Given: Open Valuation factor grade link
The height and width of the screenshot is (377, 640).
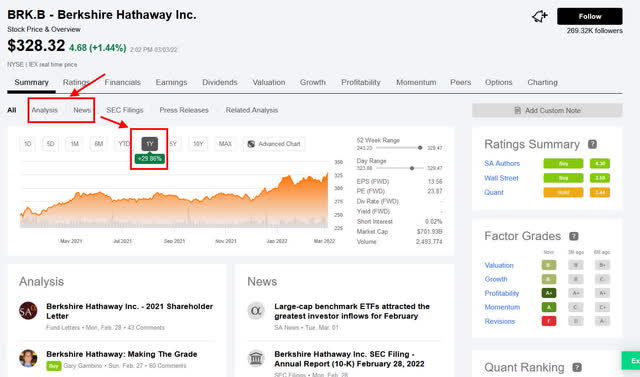Looking at the screenshot, I should (x=499, y=265).
